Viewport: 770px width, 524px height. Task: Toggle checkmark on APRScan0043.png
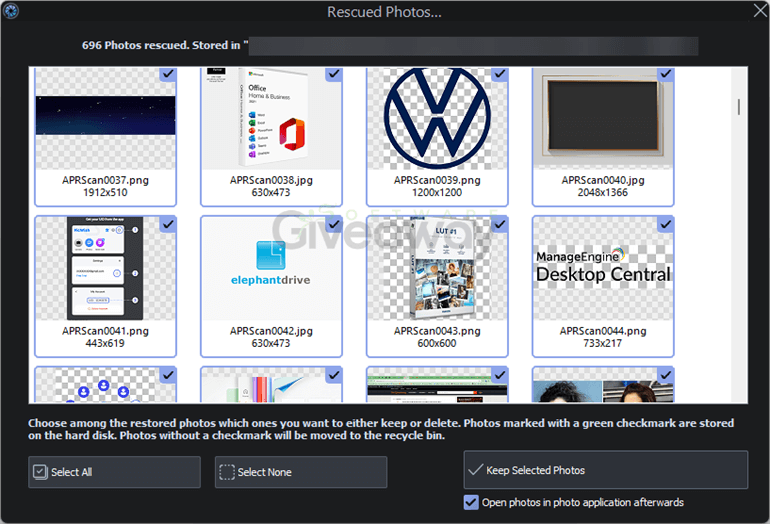click(500, 224)
